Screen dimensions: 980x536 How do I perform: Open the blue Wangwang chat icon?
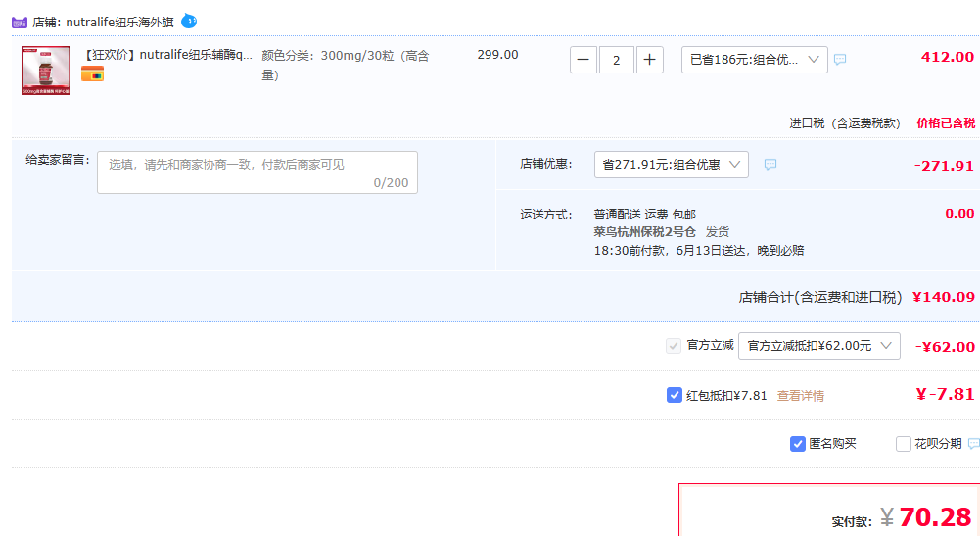coord(189,22)
